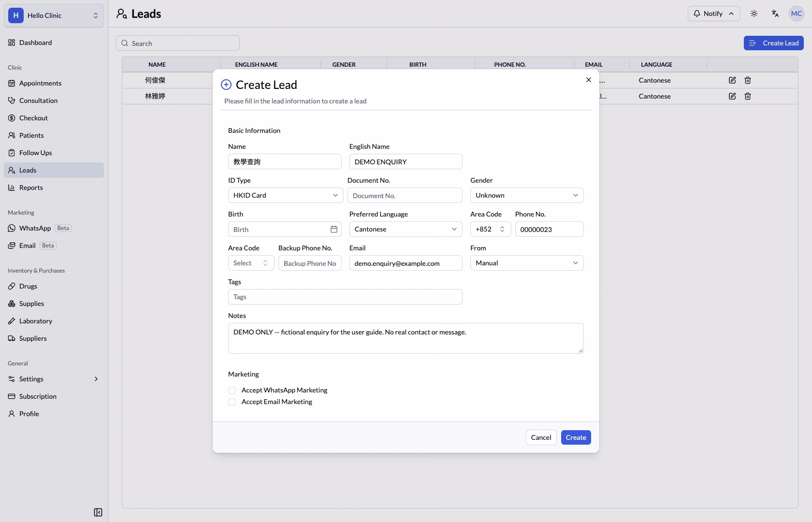Open Profile in sidebar
This screenshot has height=522, width=812.
(x=54, y=414)
